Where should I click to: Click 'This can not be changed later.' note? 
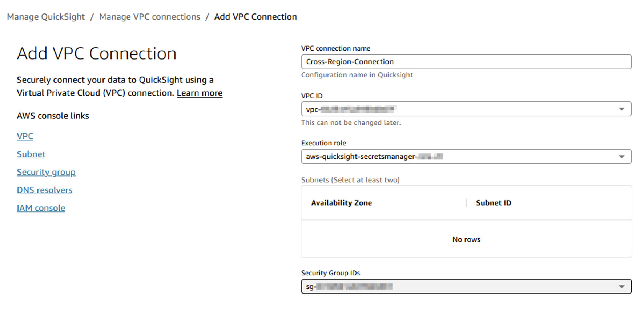tap(351, 122)
